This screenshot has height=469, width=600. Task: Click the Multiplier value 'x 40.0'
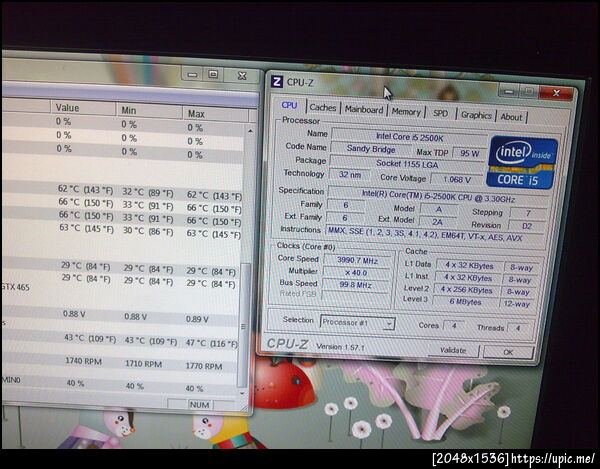[356, 273]
